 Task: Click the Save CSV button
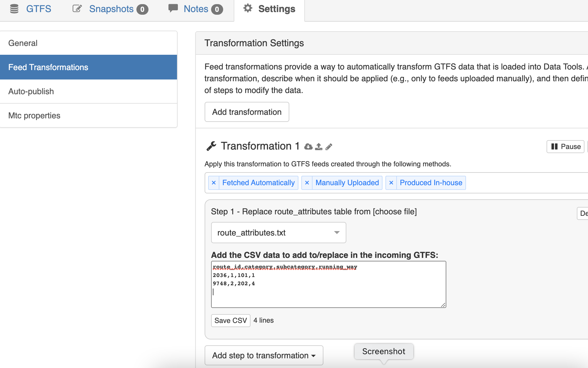coord(230,320)
